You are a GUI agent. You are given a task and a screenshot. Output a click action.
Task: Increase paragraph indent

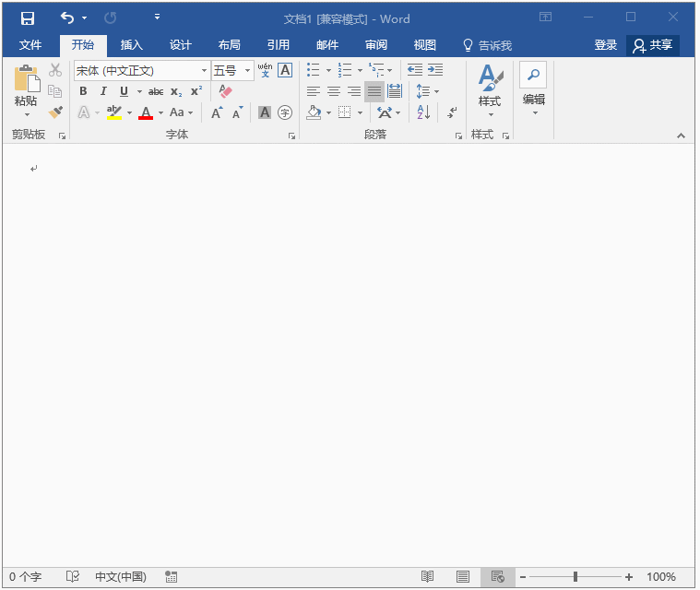coord(435,70)
